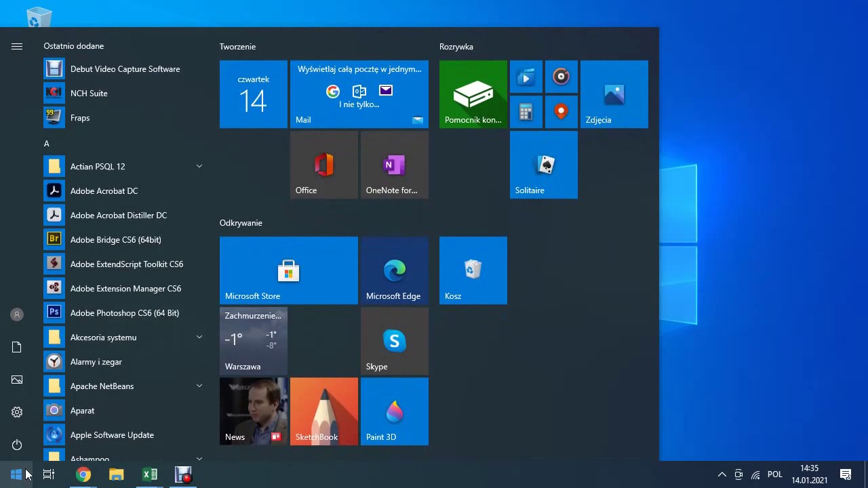Open Settings from the Start rail
Image resolution: width=868 pixels, height=488 pixels.
pos(17,412)
